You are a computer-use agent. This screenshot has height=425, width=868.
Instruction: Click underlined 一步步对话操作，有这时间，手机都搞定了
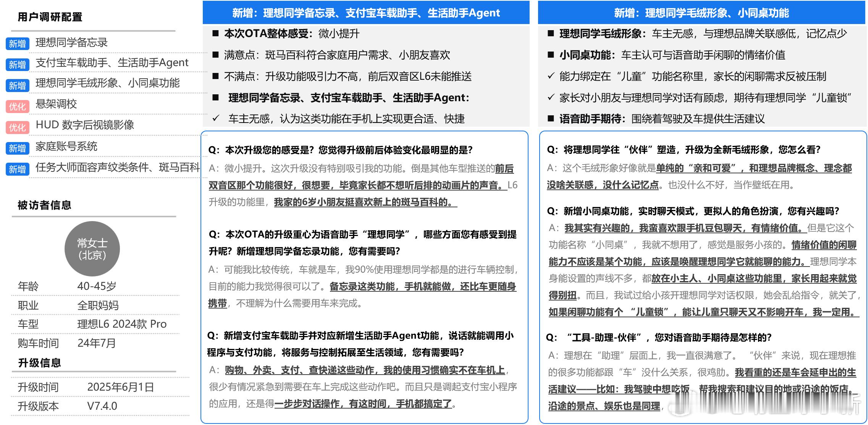[x=363, y=404]
